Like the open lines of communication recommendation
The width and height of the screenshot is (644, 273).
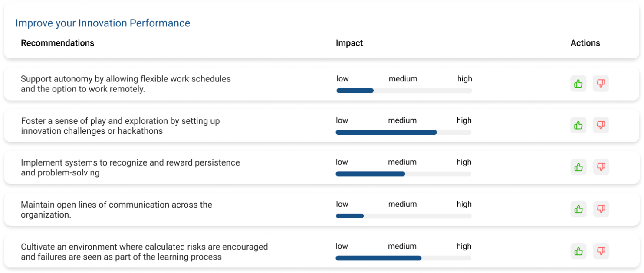click(x=578, y=209)
